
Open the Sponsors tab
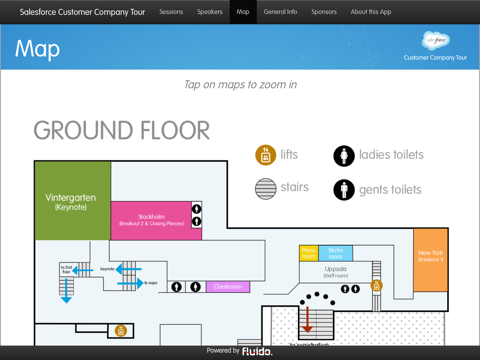pyautogui.click(x=324, y=12)
